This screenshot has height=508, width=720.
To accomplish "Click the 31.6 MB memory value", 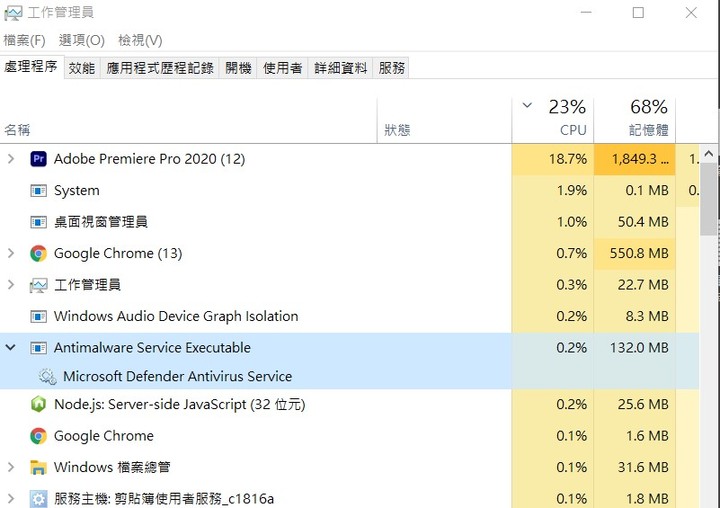I will click(x=643, y=467).
